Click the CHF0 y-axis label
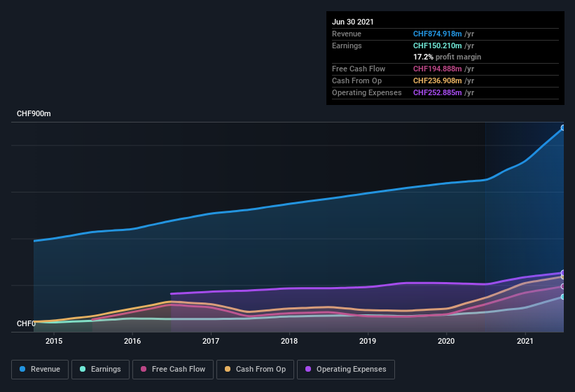The width and height of the screenshot is (575, 392). (x=26, y=323)
